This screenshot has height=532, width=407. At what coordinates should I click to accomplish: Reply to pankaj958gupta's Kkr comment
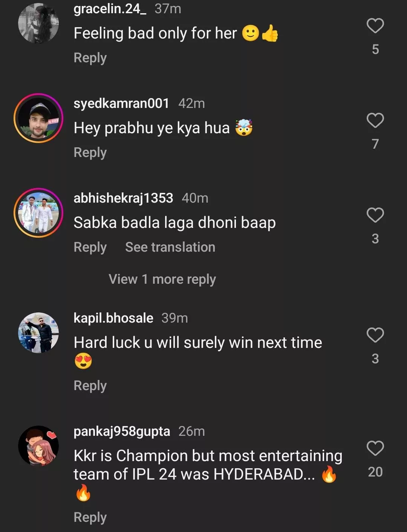(90, 517)
